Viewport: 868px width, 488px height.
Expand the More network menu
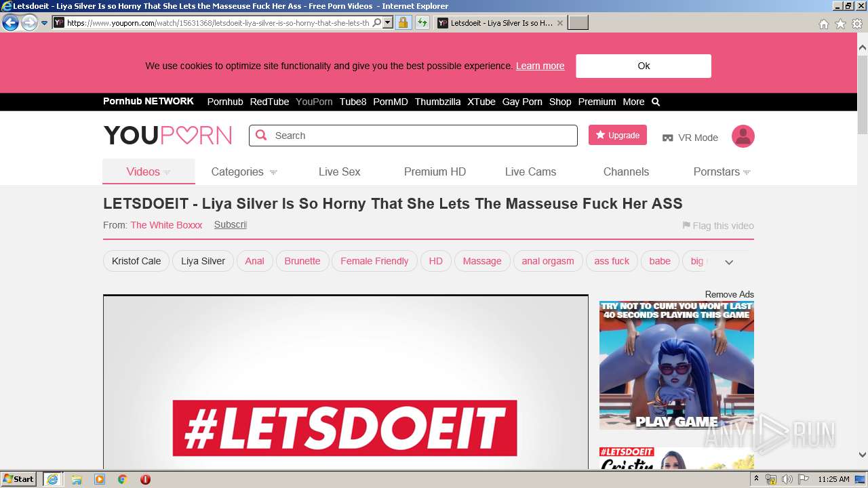[633, 102]
